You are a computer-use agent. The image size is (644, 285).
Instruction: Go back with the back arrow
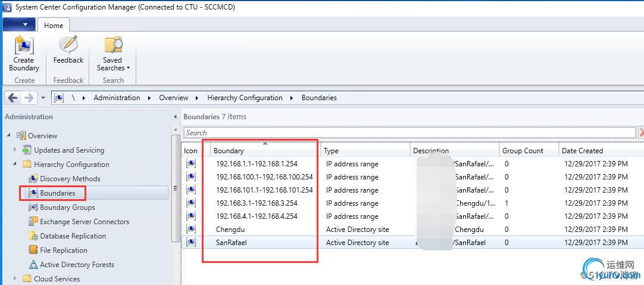click(12, 98)
